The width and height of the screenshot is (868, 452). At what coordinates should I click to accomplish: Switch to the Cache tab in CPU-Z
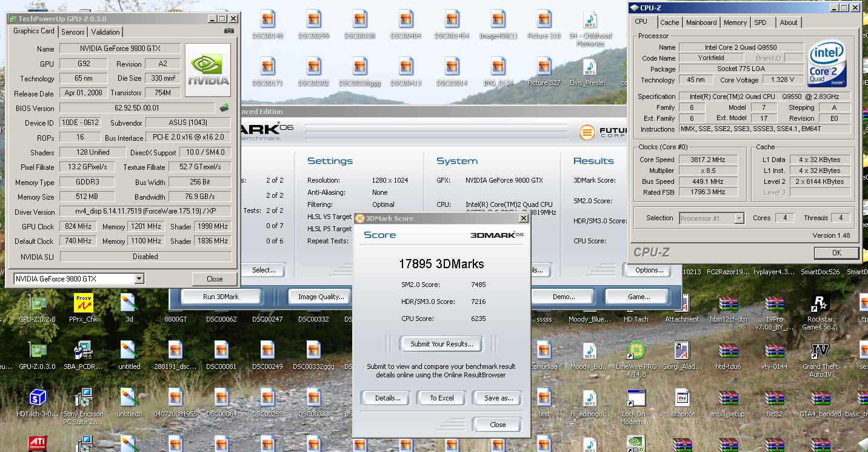click(x=669, y=22)
